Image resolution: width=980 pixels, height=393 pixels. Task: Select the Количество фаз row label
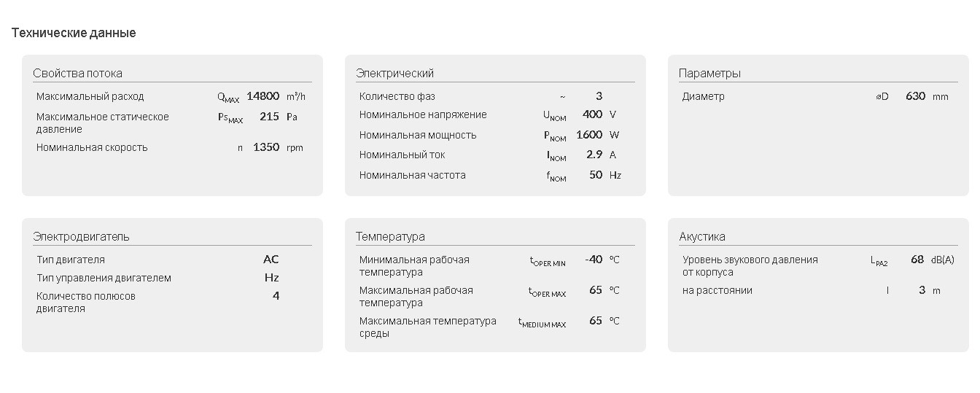397,96
